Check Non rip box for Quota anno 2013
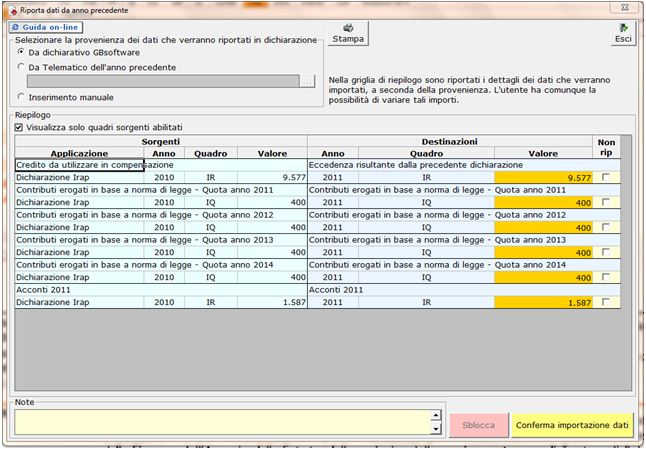 click(x=606, y=252)
